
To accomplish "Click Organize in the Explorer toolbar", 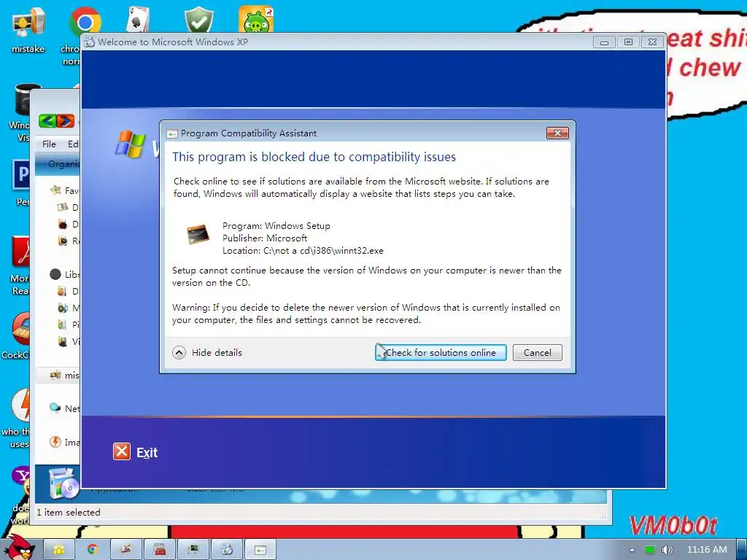I will click(x=64, y=164).
